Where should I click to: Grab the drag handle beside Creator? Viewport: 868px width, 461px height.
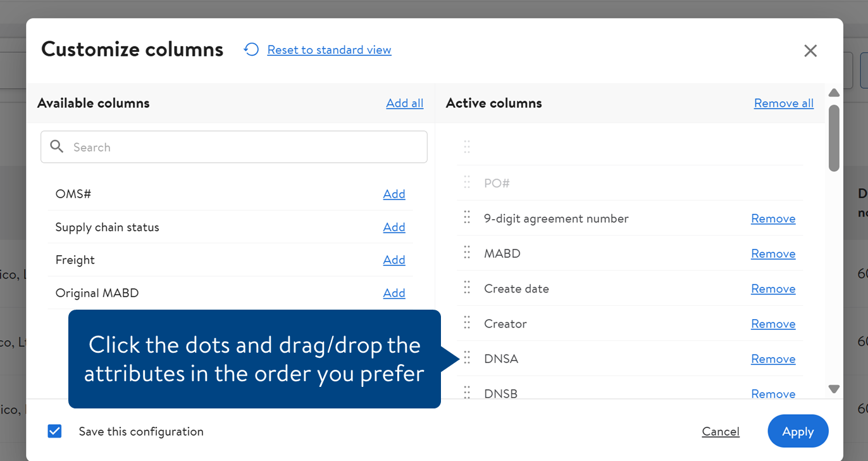(467, 323)
